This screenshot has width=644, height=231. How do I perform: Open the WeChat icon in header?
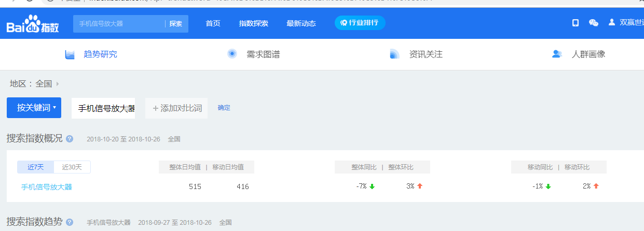(593, 23)
